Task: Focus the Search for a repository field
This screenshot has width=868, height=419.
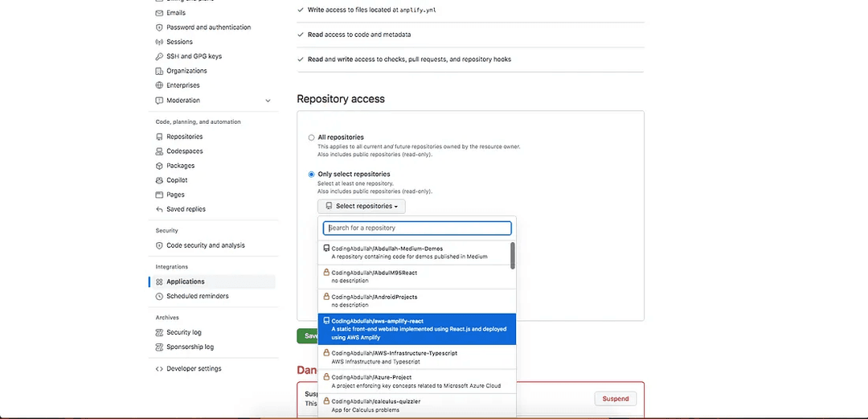Action: (x=417, y=228)
